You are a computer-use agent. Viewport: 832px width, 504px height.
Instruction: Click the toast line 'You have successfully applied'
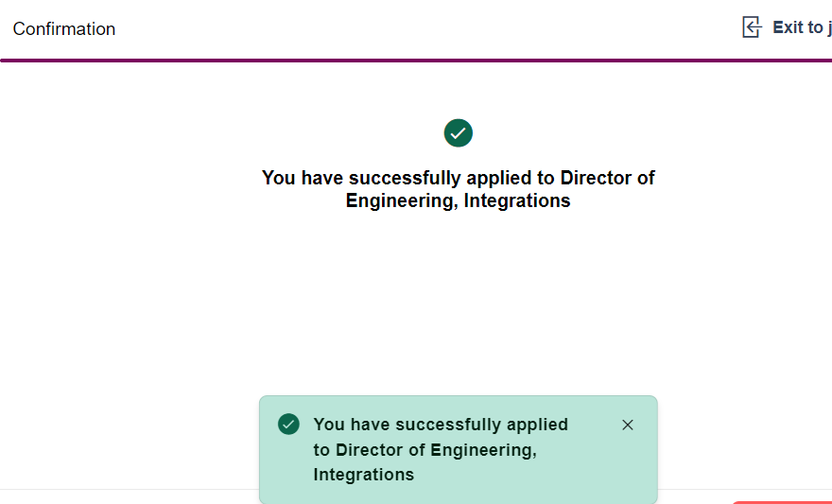441,425
